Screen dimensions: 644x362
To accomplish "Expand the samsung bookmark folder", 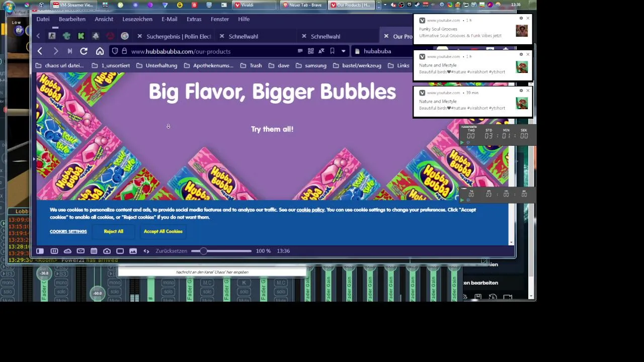I will (x=311, y=65).
